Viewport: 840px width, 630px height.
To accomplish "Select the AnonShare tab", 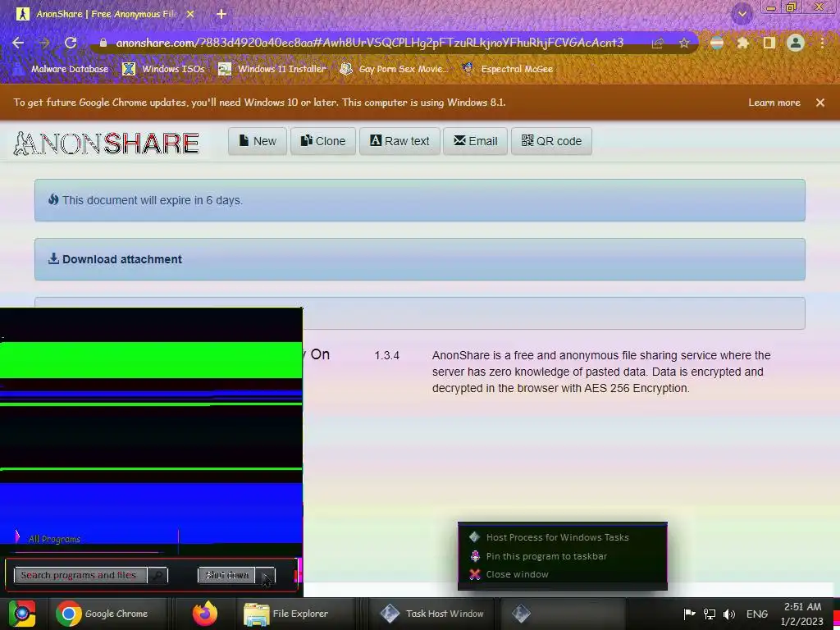I will tap(105, 15).
